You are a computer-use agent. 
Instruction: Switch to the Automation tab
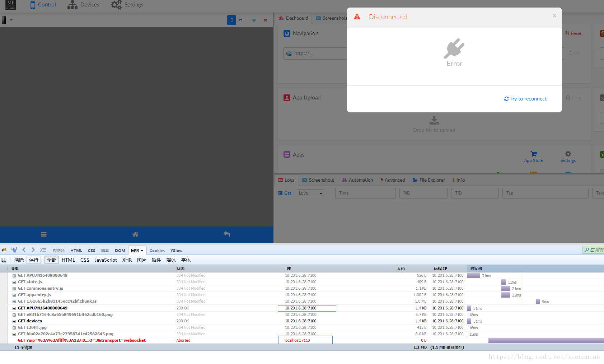point(357,180)
